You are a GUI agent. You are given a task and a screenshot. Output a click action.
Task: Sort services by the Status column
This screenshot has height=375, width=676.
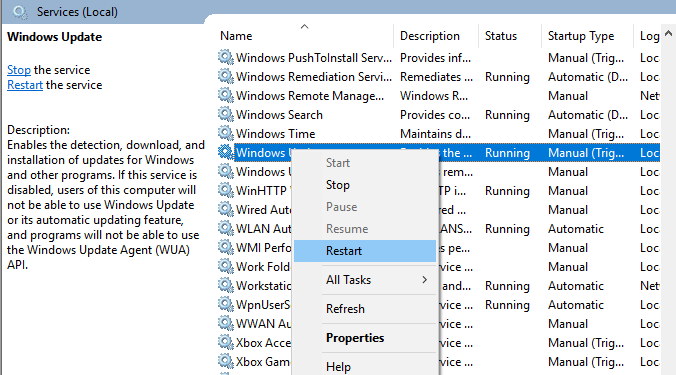pos(510,36)
